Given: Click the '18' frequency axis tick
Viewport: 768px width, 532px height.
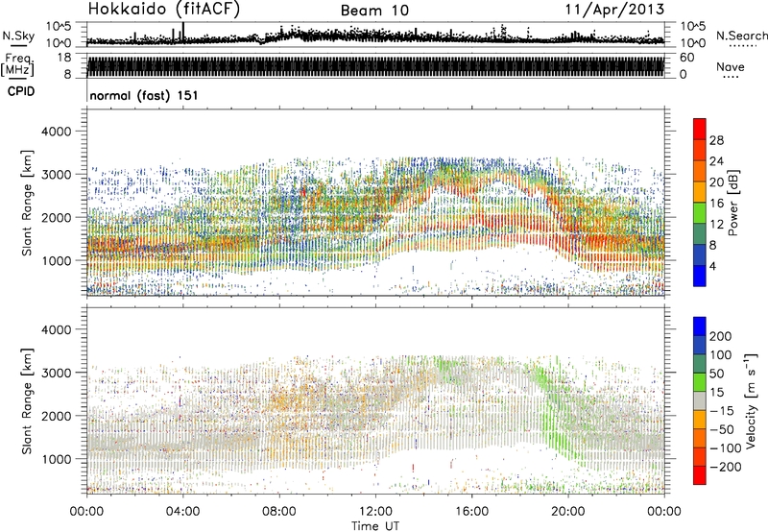Looking at the screenshot, I should point(64,58).
